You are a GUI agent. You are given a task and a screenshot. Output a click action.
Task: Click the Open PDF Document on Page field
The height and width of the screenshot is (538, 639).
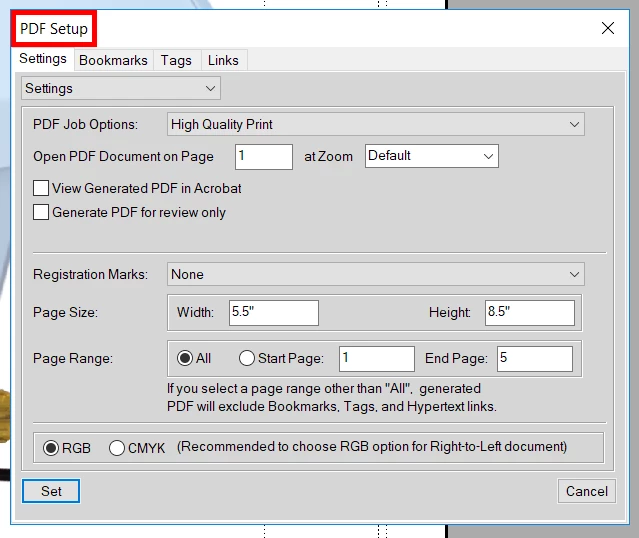coord(264,157)
